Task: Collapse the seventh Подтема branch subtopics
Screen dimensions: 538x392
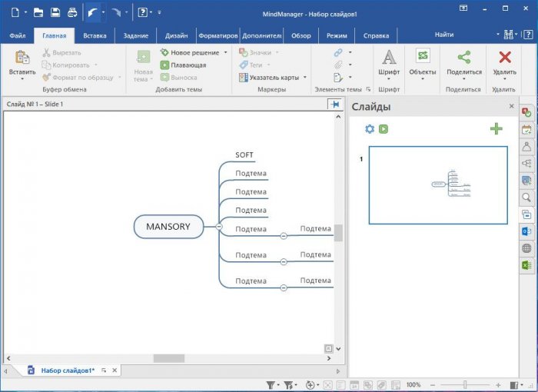Action: coord(284,287)
